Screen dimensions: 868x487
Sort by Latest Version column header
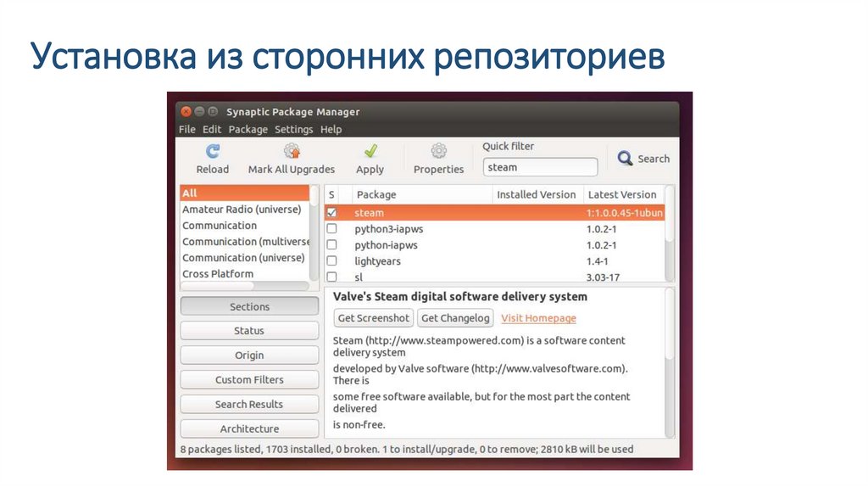(x=623, y=194)
